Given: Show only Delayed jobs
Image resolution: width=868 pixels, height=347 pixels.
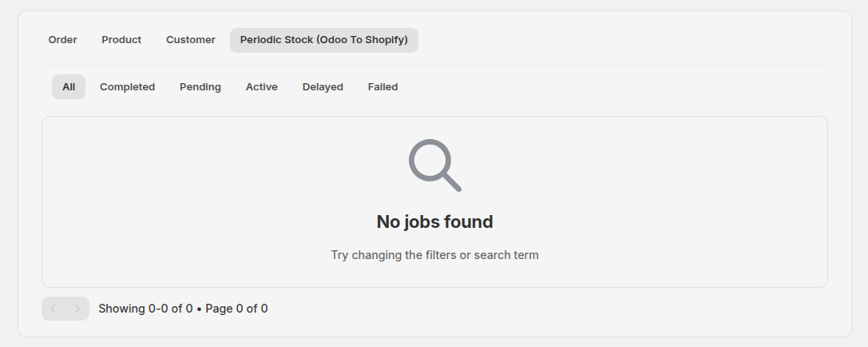Looking at the screenshot, I should (323, 87).
